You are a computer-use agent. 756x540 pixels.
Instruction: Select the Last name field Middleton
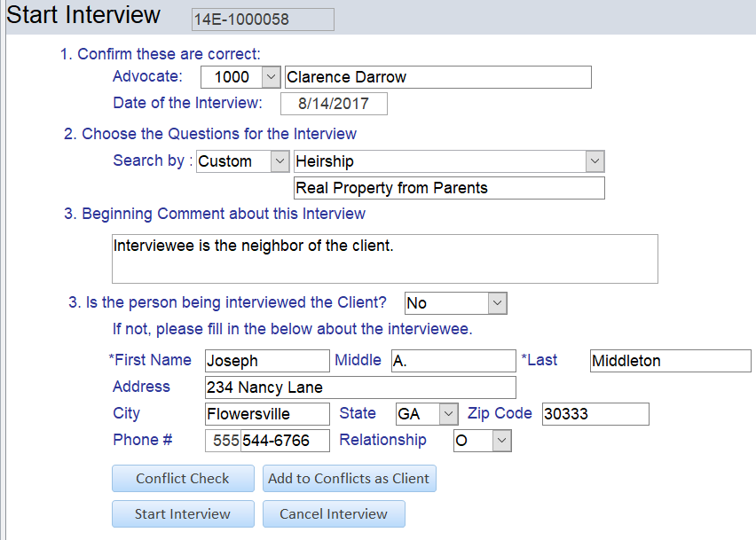click(x=670, y=361)
